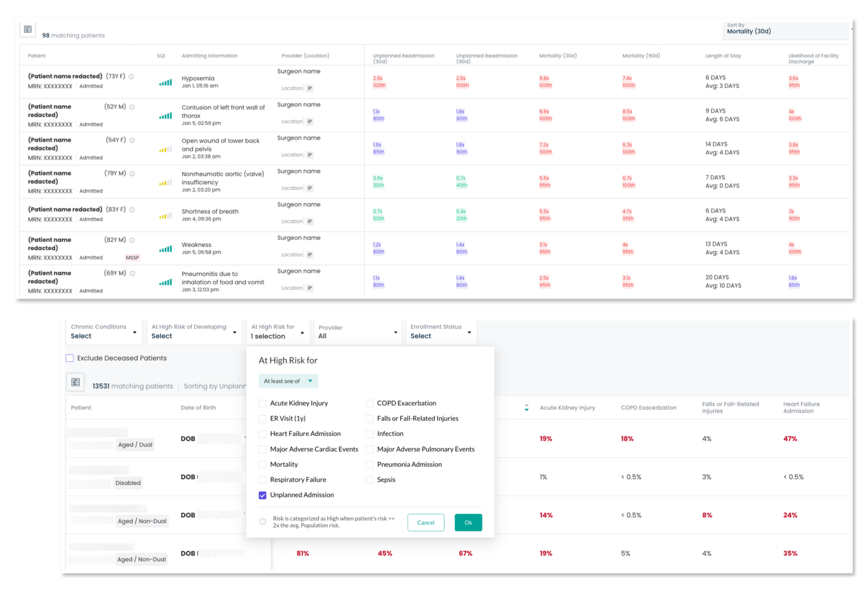Open the At least one of dropdown
This screenshot has width=868, height=589.
click(x=288, y=381)
